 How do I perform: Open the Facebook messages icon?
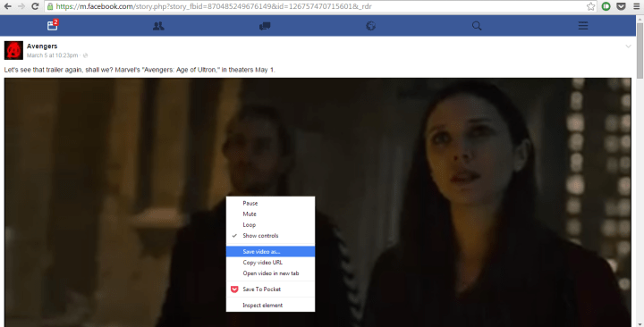click(265, 26)
